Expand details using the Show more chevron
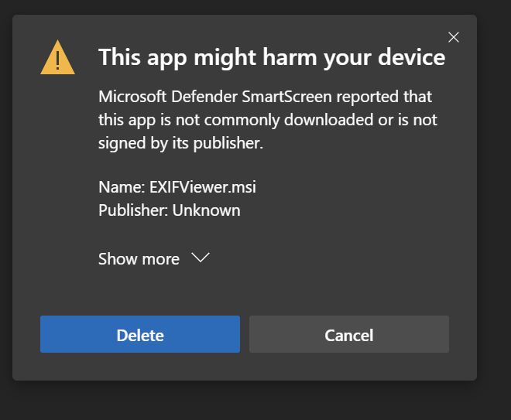 pos(201,258)
